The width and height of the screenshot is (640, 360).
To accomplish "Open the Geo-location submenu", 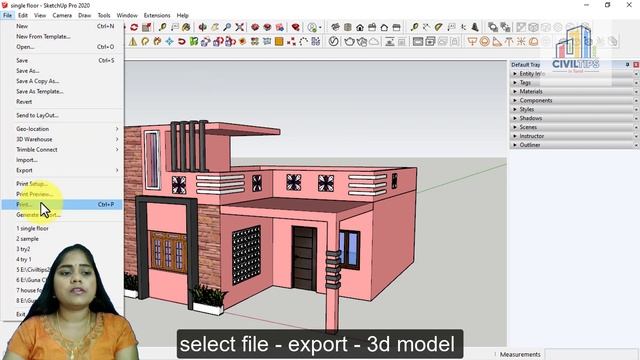I will 62,129.
